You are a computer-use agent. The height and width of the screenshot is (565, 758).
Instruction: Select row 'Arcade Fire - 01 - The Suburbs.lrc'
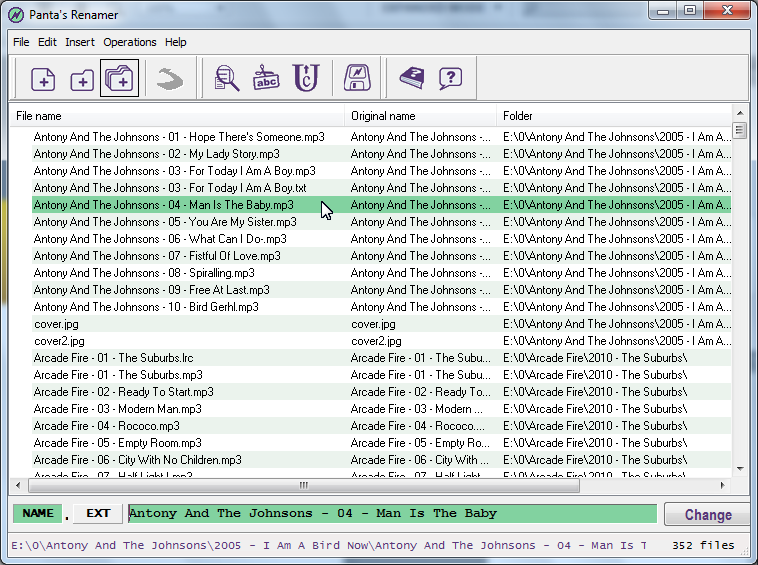point(382,358)
